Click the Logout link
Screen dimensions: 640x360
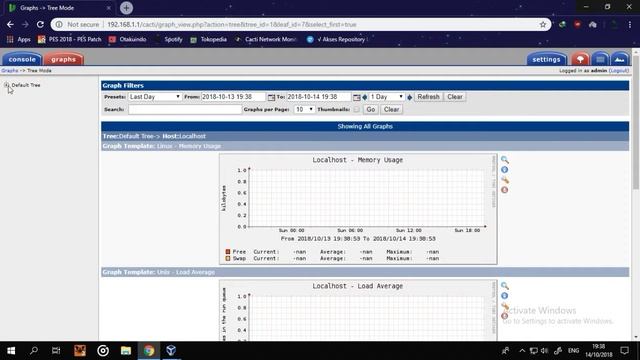(619, 71)
